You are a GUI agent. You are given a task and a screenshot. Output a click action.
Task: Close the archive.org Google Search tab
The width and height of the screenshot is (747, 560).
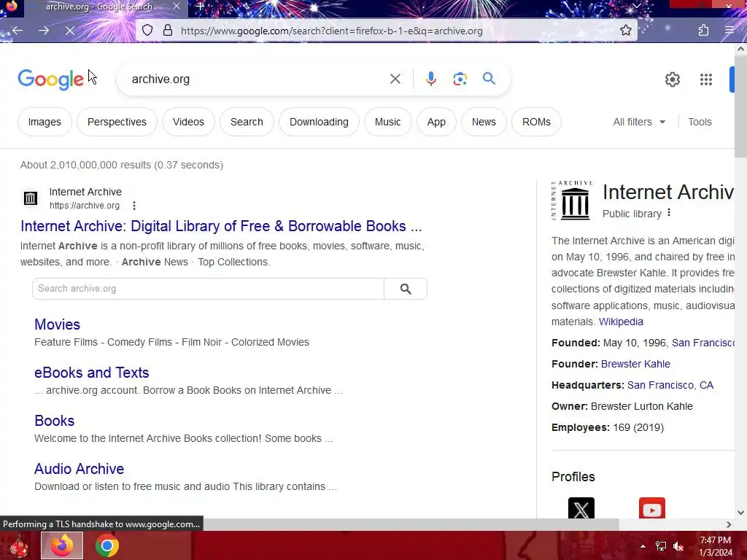click(177, 7)
